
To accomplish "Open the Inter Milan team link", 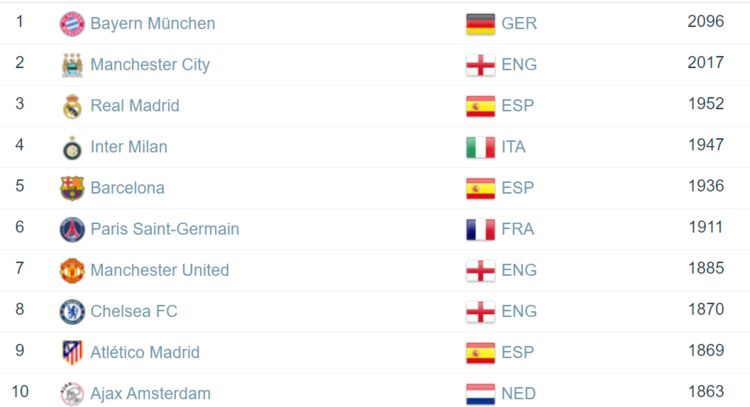I will click(129, 147).
